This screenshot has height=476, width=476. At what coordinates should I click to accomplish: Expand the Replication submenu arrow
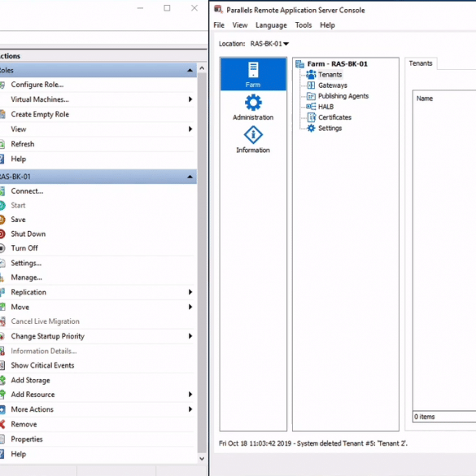click(x=190, y=292)
